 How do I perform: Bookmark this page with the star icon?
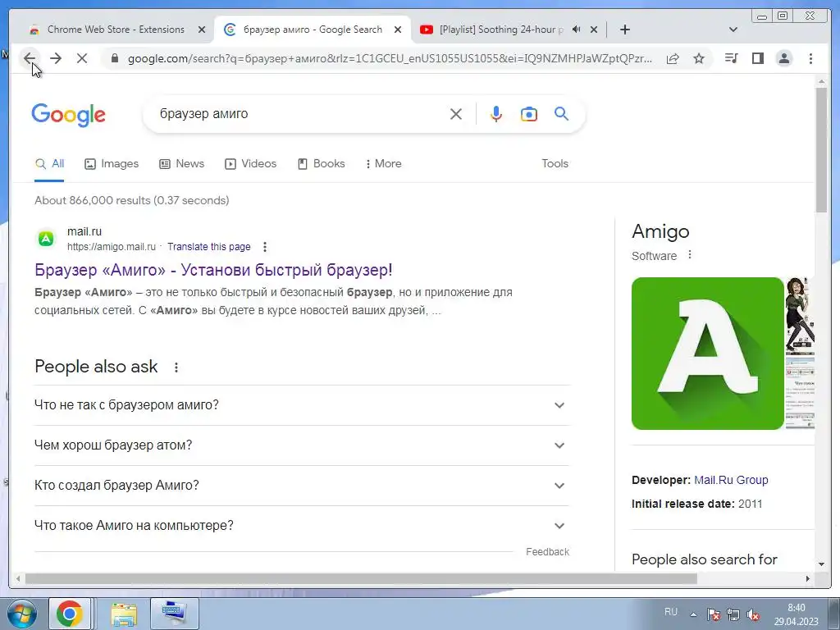click(x=699, y=58)
